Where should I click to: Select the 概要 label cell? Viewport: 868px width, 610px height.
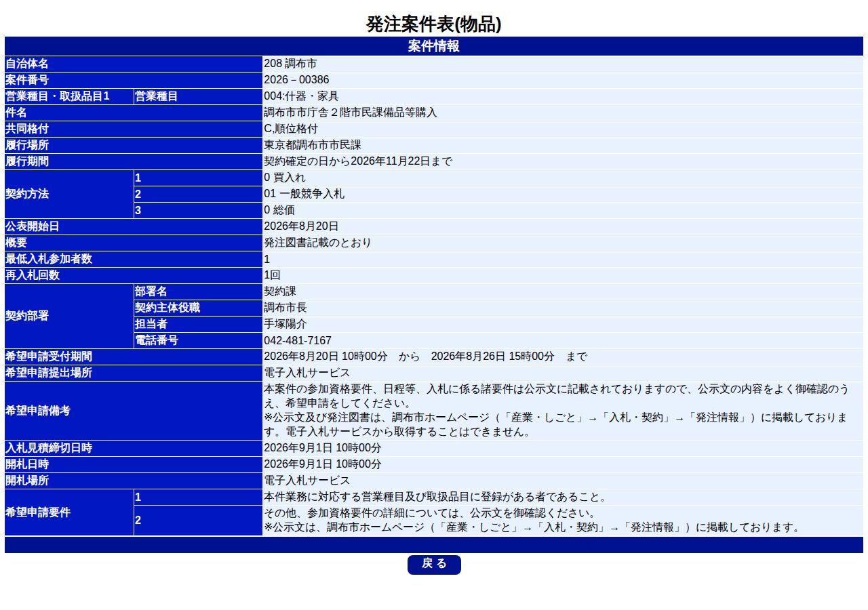click(134, 243)
